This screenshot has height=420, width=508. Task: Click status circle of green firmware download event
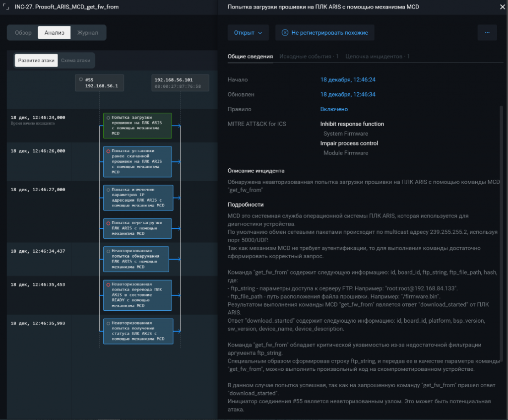coord(108,118)
